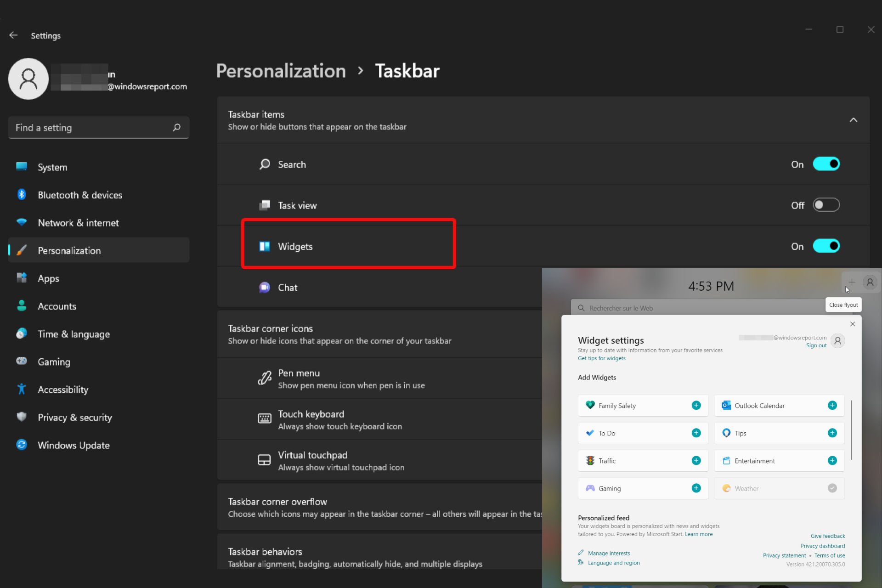Viewport: 882px width, 588px height.
Task: Go back with the Settings back arrow
Action: (x=13, y=35)
